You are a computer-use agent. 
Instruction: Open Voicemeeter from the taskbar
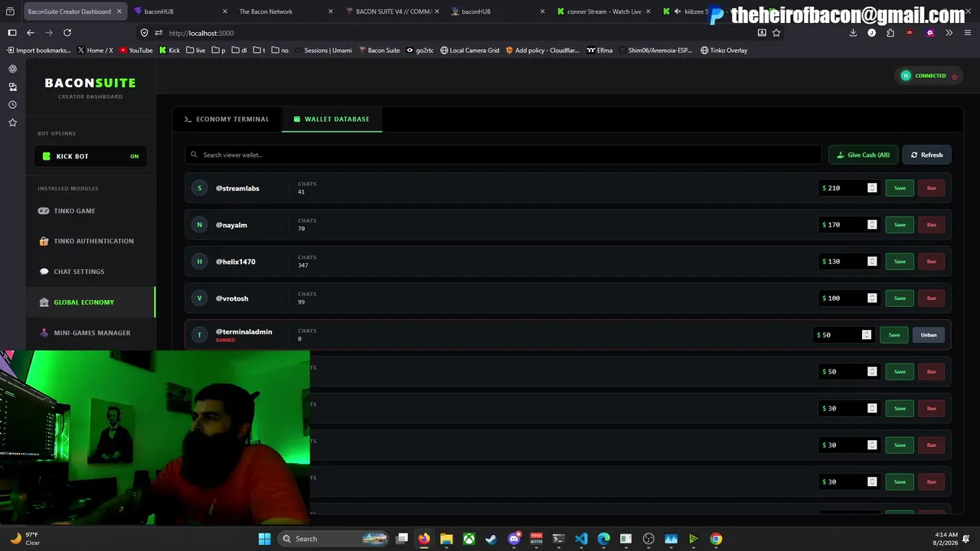(536, 539)
